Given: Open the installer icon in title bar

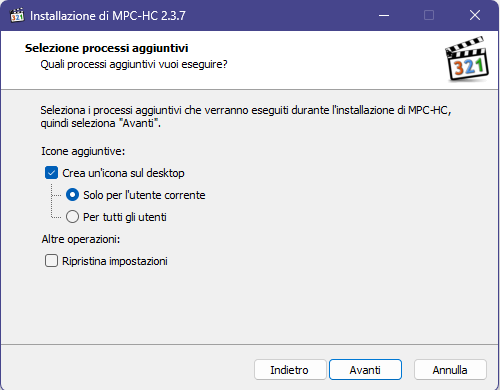Looking at the screenshot, I should tap(17, 16).
